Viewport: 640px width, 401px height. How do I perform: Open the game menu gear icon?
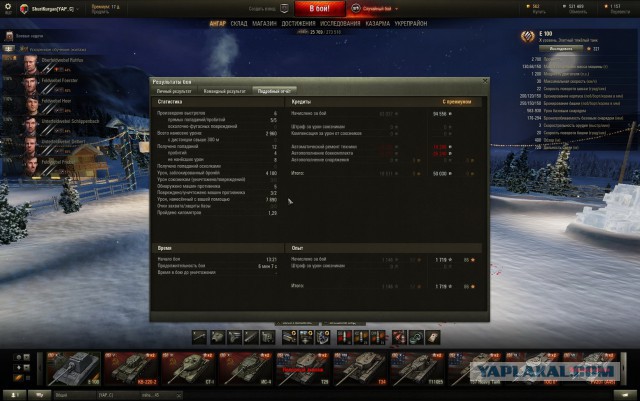[8, 8]
